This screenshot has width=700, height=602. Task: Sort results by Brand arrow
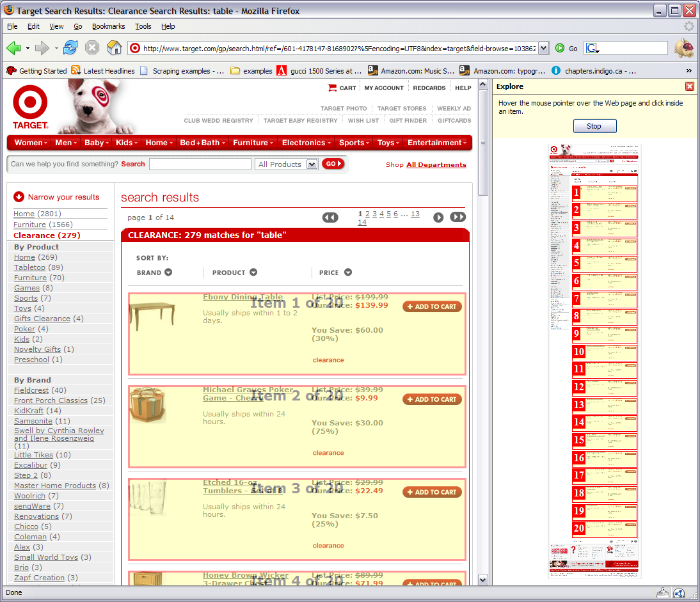click(168, 273)
